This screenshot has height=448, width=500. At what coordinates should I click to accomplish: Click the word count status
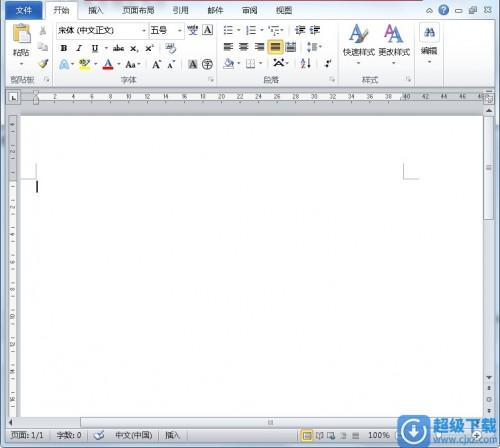coord(69,435)
